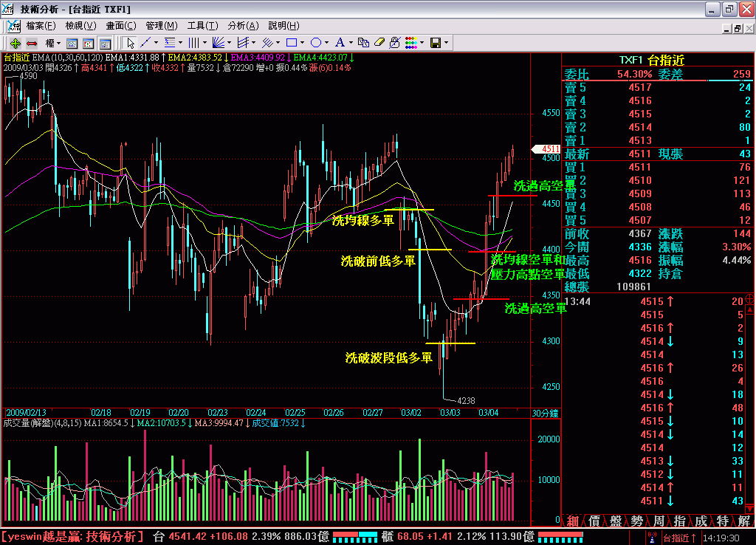Image resolution: width=756 pixels, height=545 pixels.
Task: Open the 權 dropdown in toolbar
Action: (x=52, y=44)
